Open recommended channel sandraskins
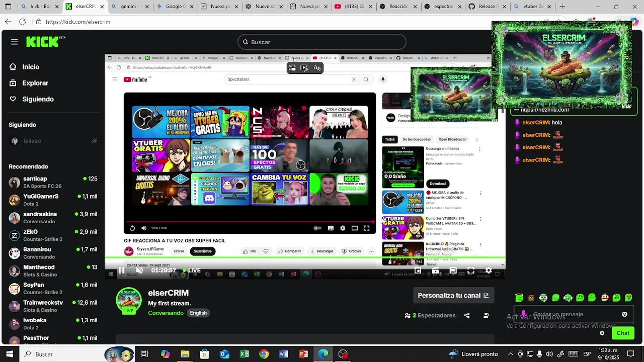 click(53, 217)
